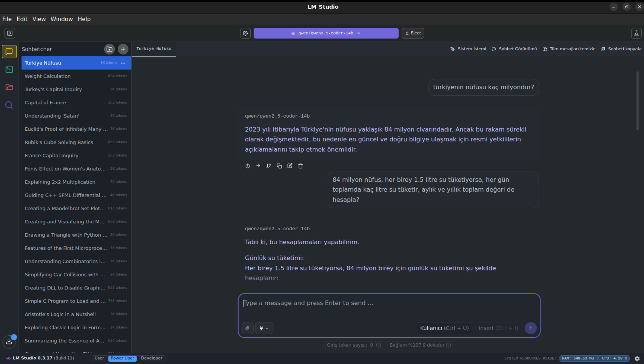This screenshot has height=364, width=644.
Task: Open Rubik's Cube Solving Basics chat
Action: [76, 142]
